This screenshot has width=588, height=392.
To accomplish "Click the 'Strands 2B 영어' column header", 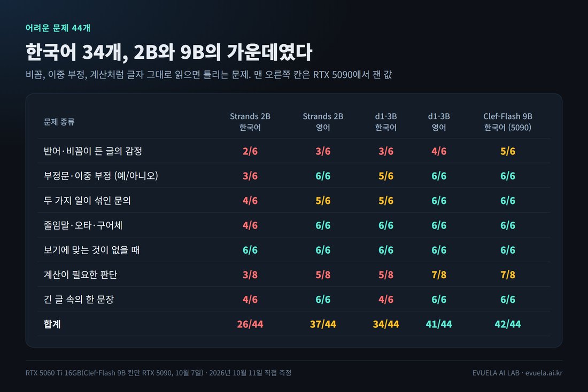I will (323, 122).
